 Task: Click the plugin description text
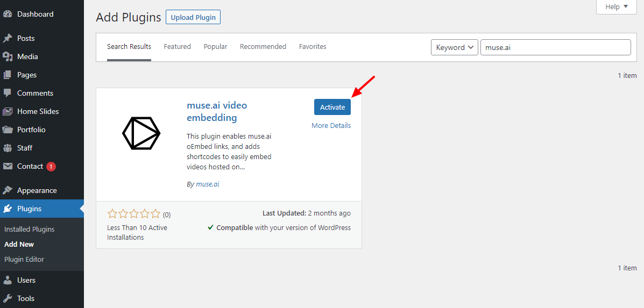click(x=229, y=152)
